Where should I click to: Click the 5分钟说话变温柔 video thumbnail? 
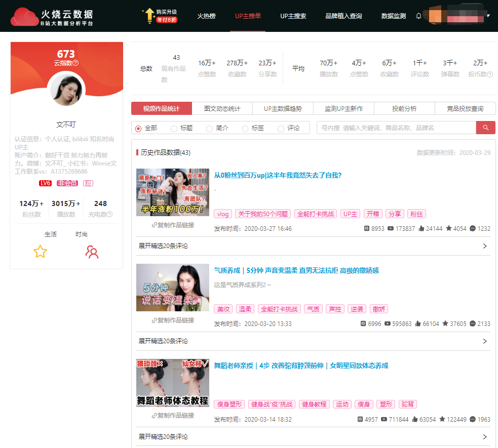pyautogui.click(x=173, y=287)
